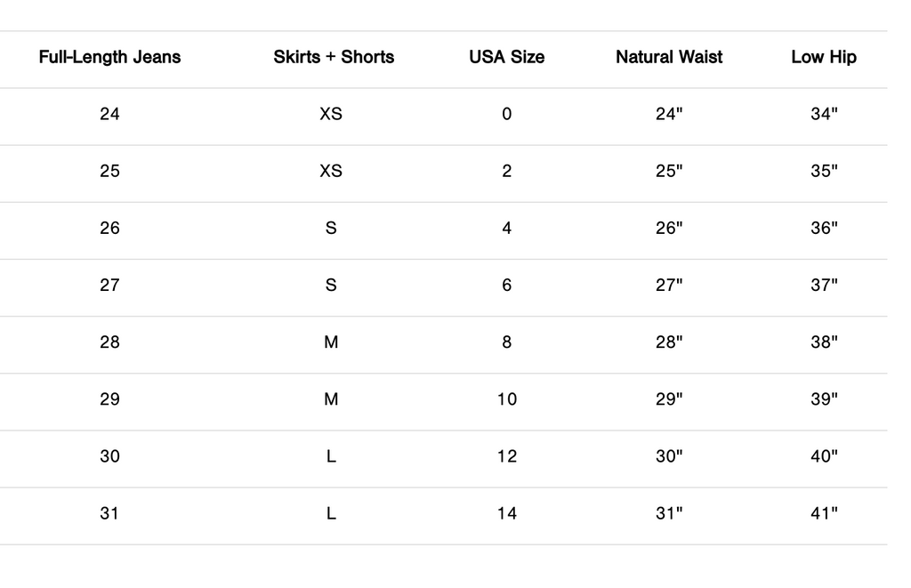This screenshot has width=911, height=588.
Task: Select the Natural Waist header
Action: coord(669,57)
